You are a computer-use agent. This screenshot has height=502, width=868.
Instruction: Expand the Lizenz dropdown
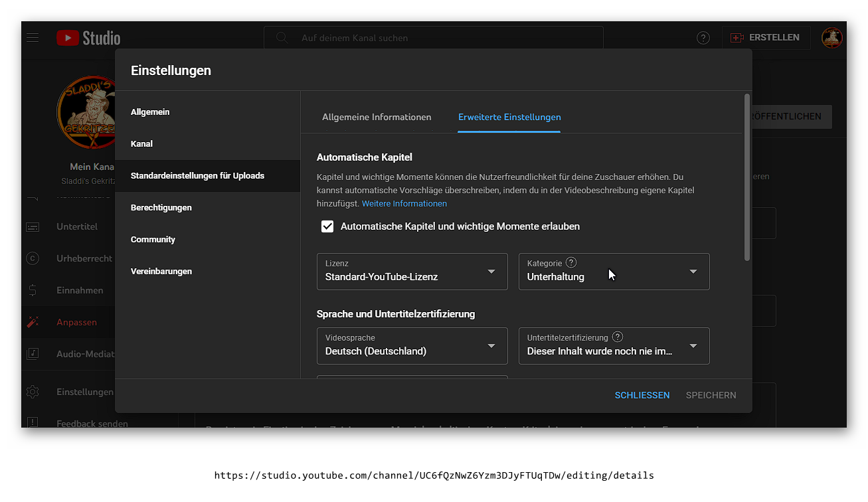click(x=412, y=272)
